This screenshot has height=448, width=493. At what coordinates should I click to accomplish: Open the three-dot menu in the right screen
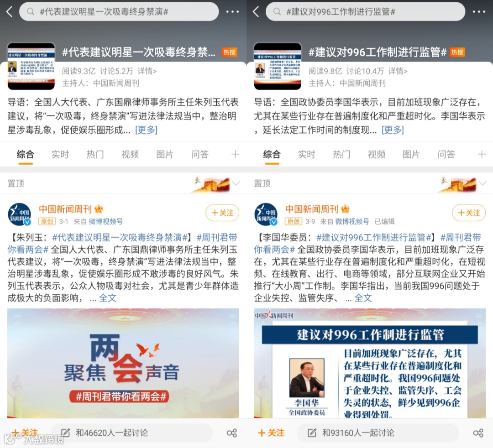(479, 12)
